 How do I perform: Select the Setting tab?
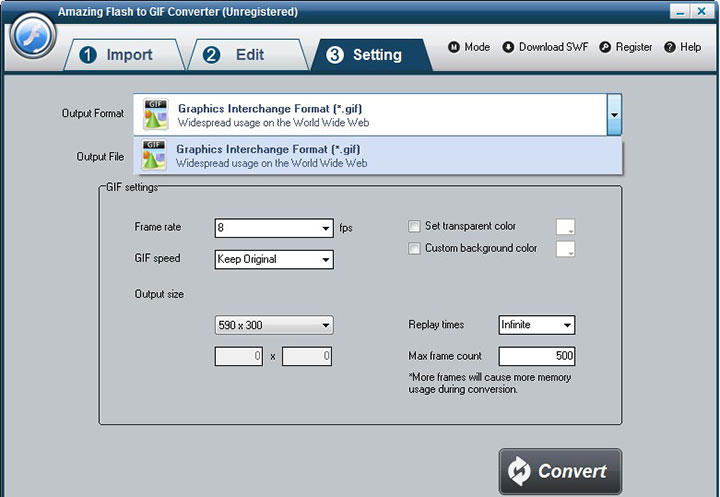(371, 55)
